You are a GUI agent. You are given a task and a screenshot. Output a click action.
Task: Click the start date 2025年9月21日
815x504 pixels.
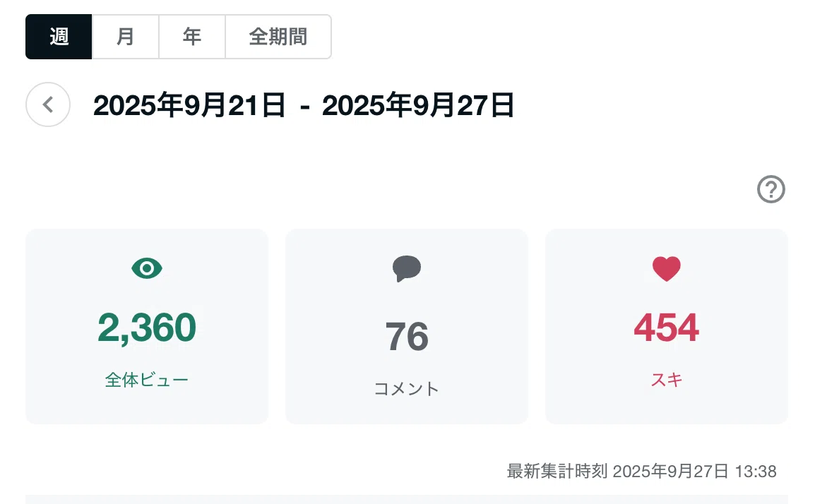tap(189, 105)
